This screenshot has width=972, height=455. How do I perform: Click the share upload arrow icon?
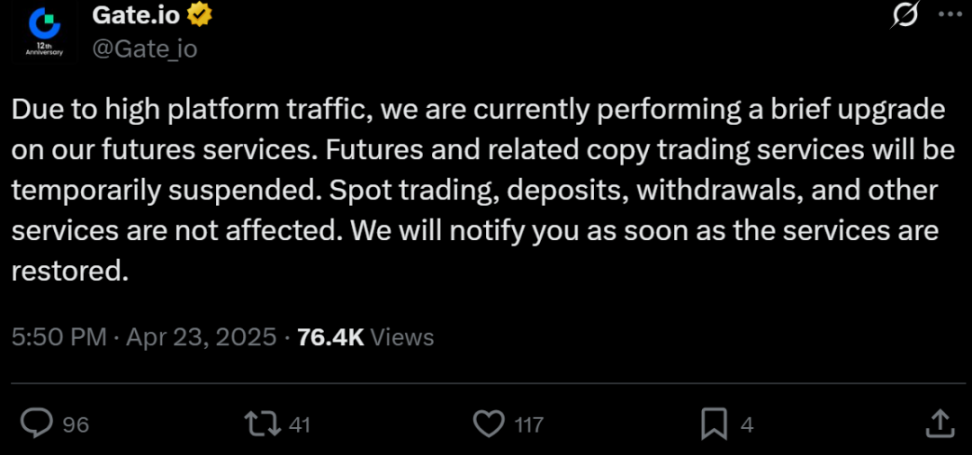[940, 424]
